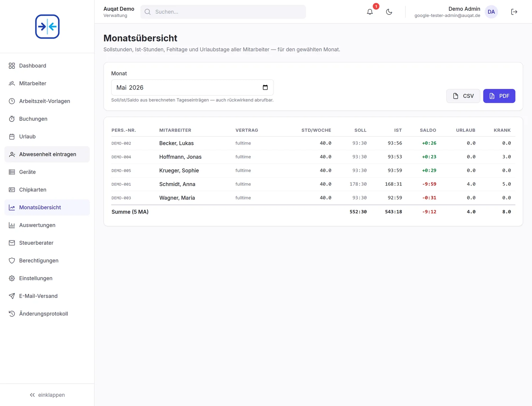Click the Auqat logo
532x406 pixels.
tap(47, 27)
